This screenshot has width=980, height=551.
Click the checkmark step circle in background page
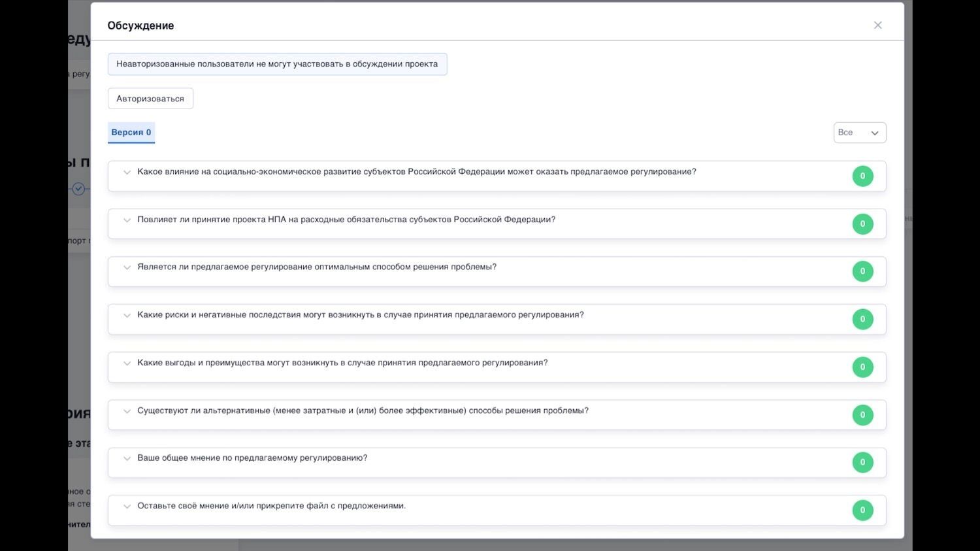(x=78, y=189)
